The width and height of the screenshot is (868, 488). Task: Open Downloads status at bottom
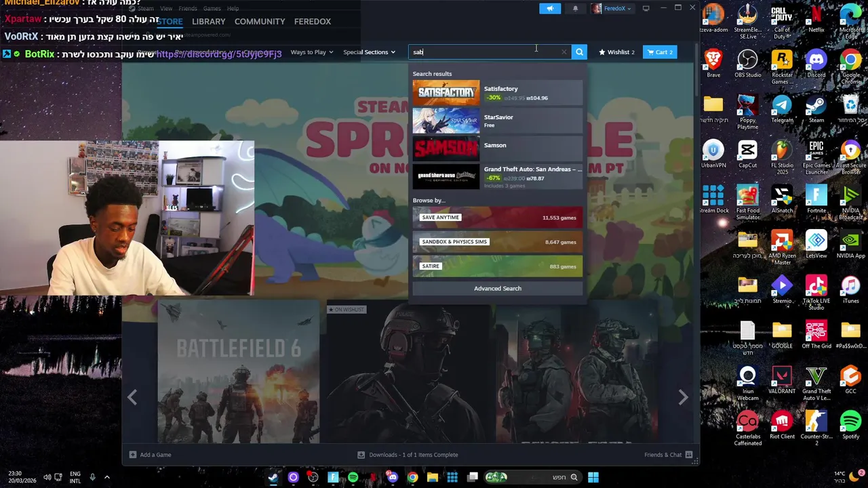tap(408, 455)
